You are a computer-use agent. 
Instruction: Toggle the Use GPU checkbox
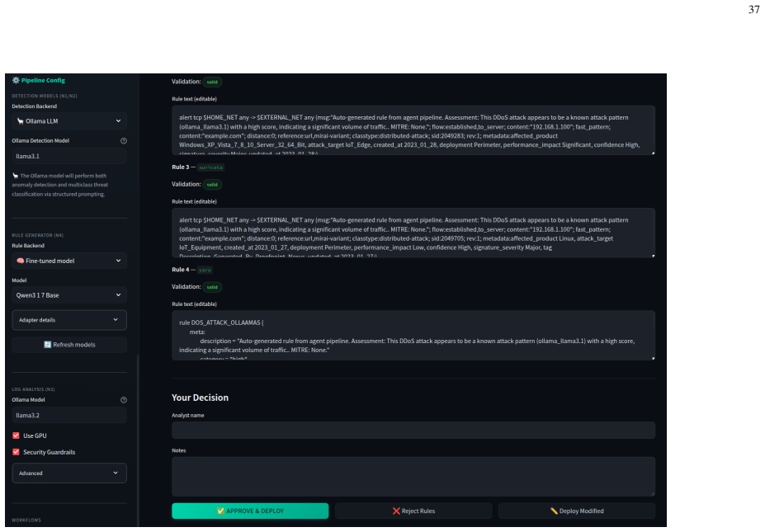17,435
